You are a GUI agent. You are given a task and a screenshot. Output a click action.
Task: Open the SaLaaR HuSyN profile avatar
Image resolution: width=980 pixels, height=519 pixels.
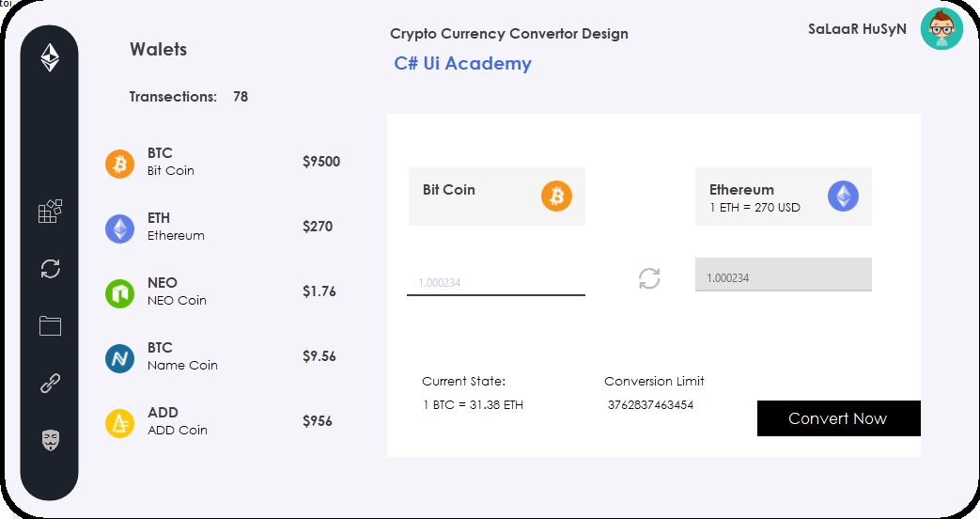[941, 29]
